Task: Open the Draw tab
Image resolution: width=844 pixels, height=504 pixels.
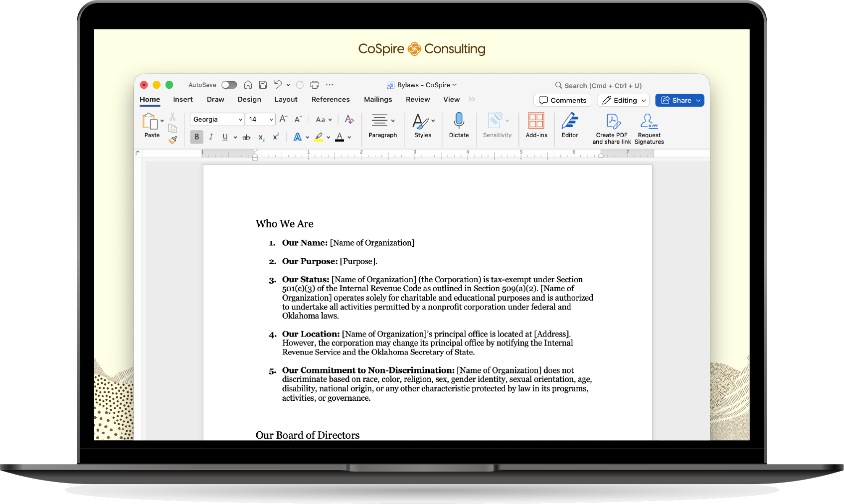Action: coord(215,100)
